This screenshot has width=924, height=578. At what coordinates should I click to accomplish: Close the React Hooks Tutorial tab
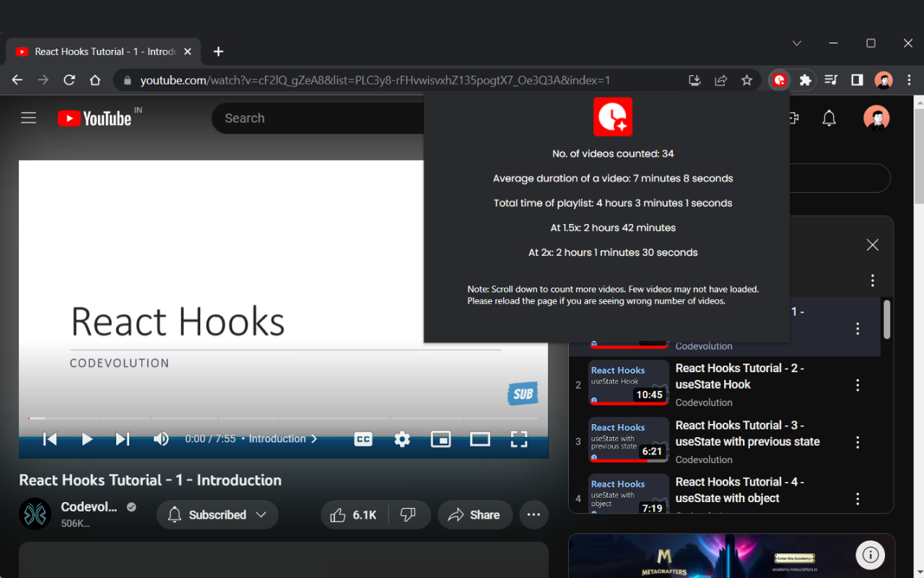click(188, 51)
